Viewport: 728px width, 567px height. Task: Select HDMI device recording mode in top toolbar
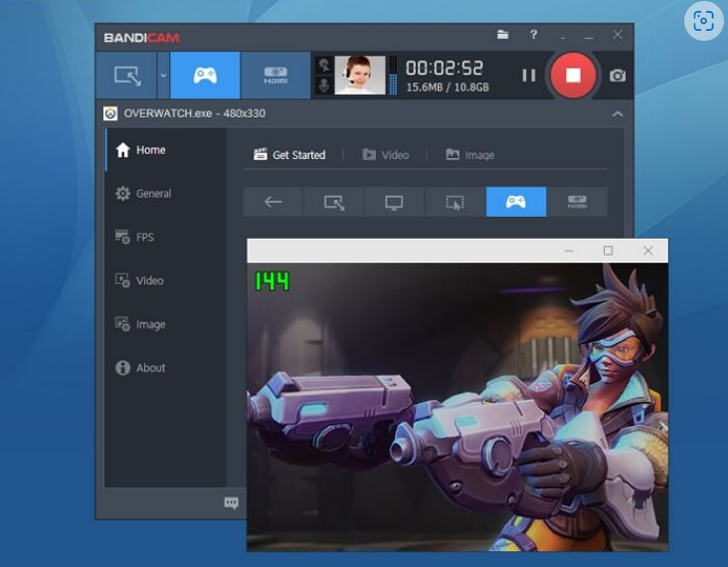(275, 76)
